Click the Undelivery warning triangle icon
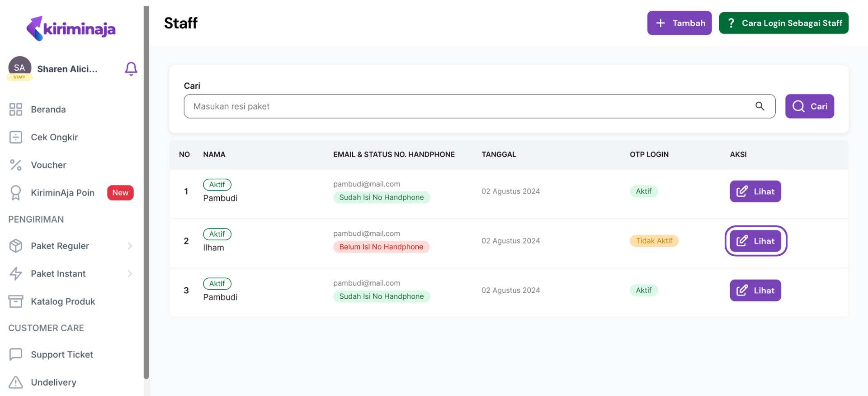The height and width of the screenshot is (396, 868). [16, 382]
